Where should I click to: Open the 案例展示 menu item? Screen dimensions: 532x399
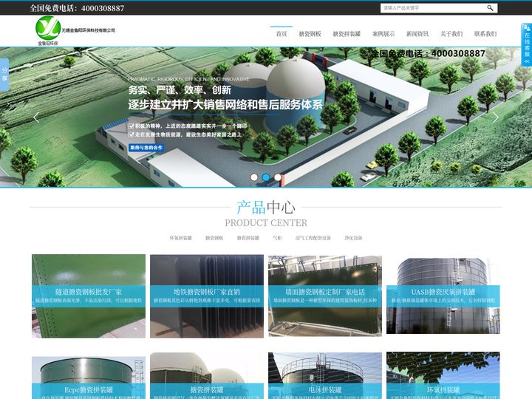[x=383, y=33]
